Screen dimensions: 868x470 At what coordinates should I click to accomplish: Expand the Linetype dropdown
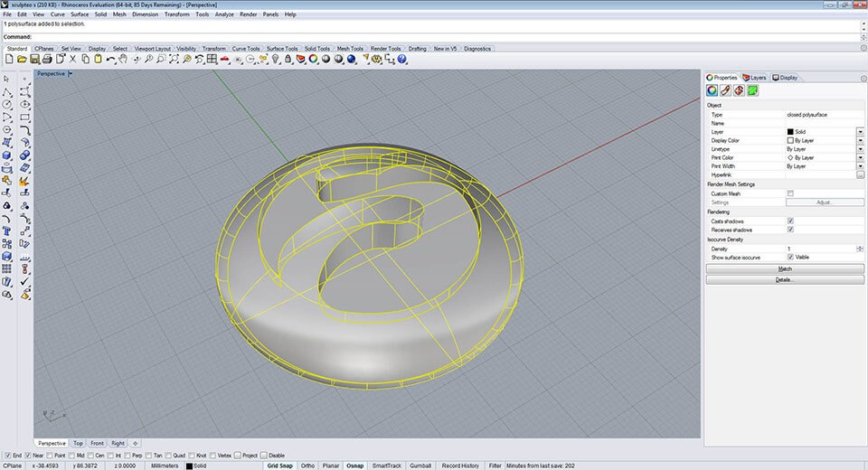[x=860, y=149]
